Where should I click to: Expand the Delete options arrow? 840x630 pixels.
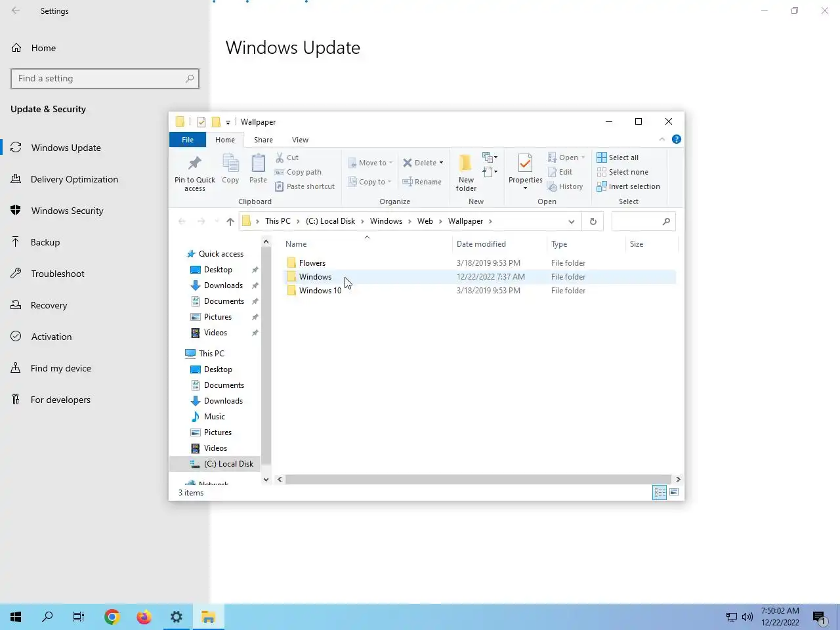click(x=441, y=163)
